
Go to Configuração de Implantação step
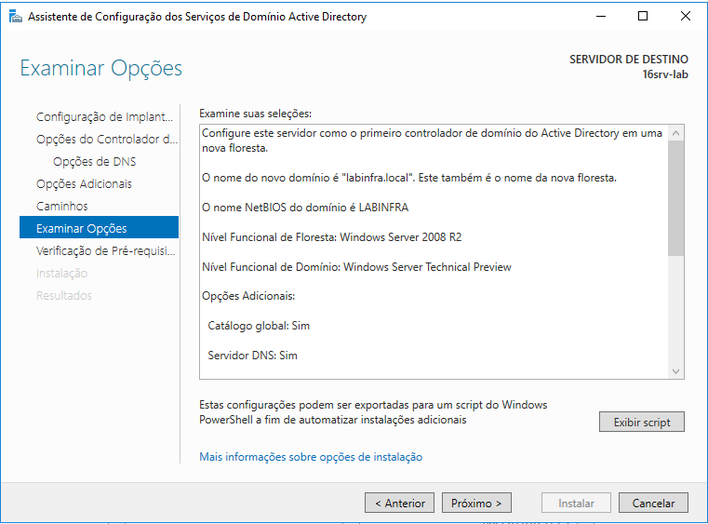pos(104,117)
